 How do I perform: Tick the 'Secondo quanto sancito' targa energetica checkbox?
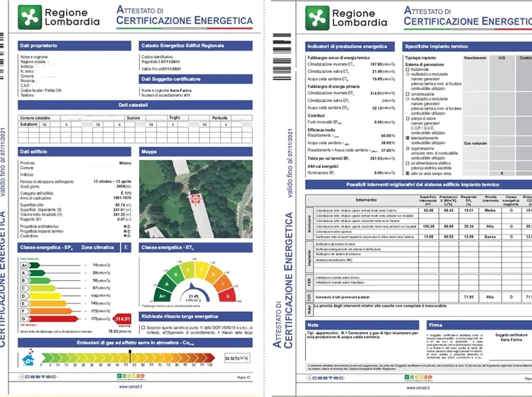143,327
